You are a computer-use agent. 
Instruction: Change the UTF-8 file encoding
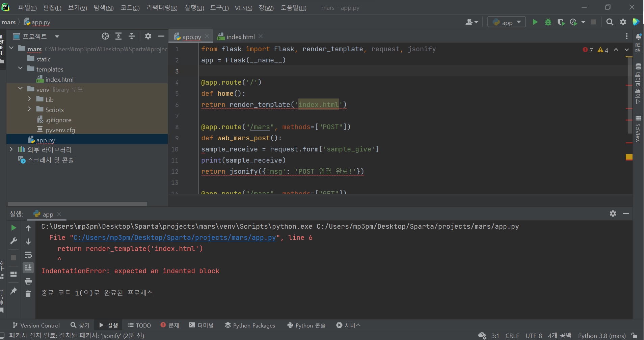(x=534, y=336)
